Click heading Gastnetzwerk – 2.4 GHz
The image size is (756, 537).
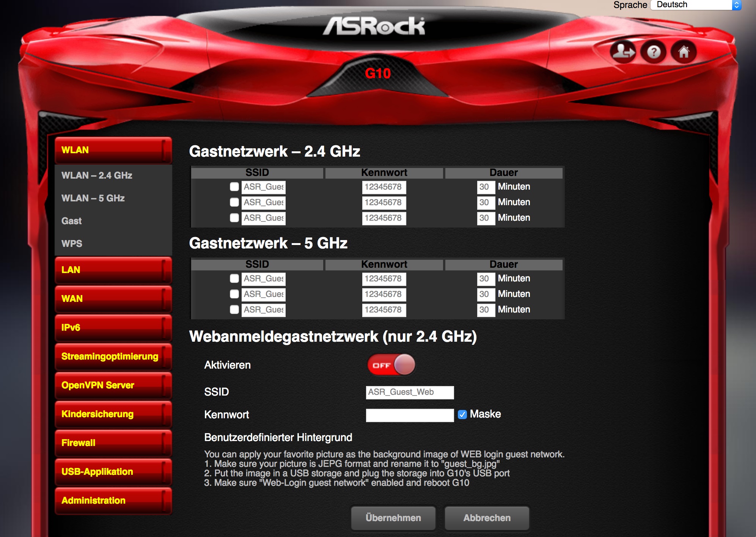pyautogui.click(x=275, y=151)
